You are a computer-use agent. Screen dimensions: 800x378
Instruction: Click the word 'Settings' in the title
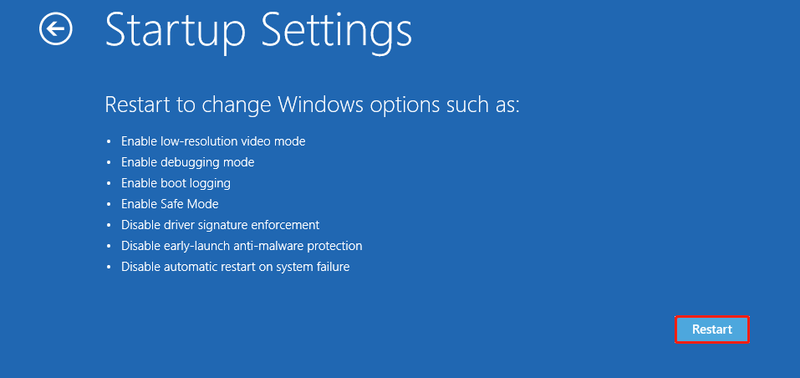point(337,31)
